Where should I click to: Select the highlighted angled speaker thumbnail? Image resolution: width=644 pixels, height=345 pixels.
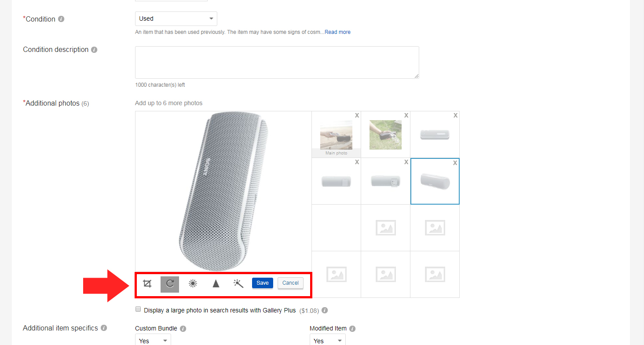(435, 181)
